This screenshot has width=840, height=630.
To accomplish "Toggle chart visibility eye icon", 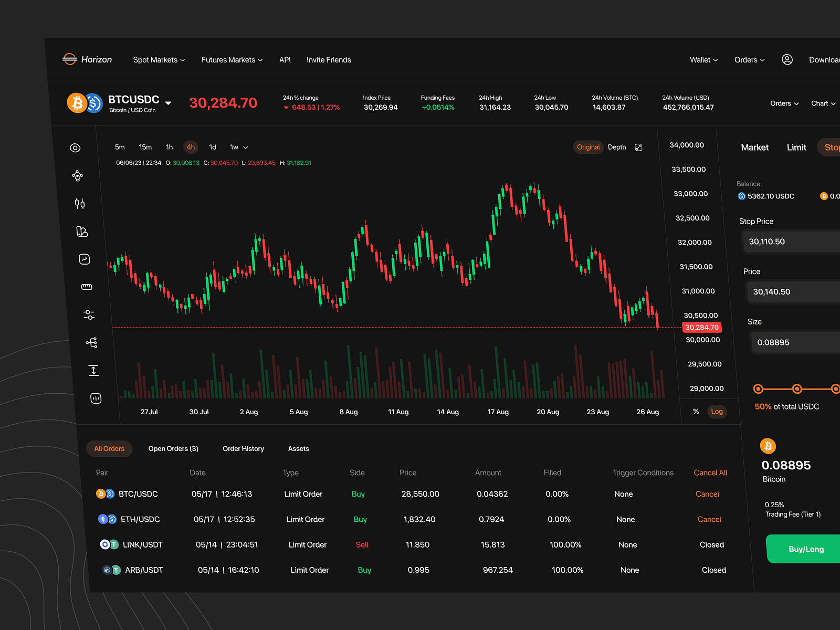I will (75, 148).
